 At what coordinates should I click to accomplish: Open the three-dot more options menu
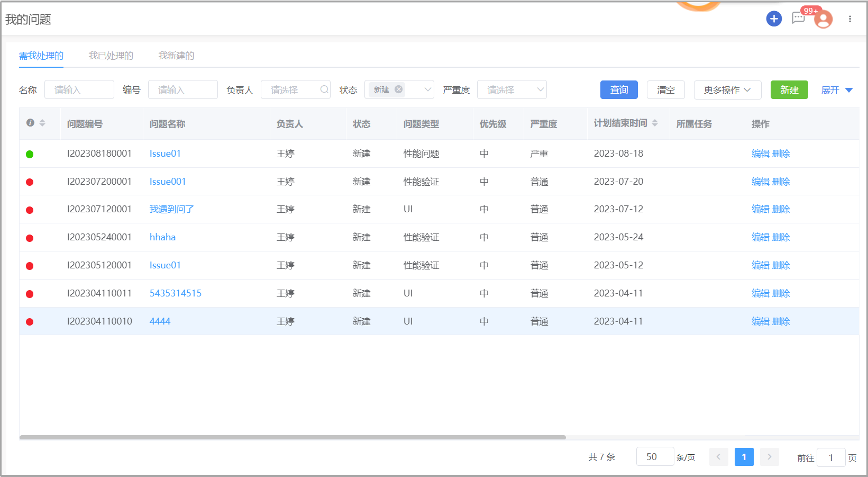click(850, 19)
